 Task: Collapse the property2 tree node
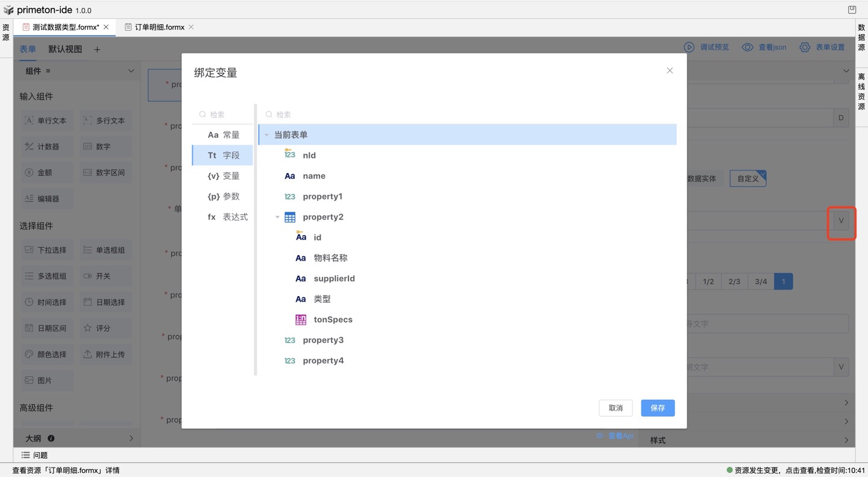point(277,217)
